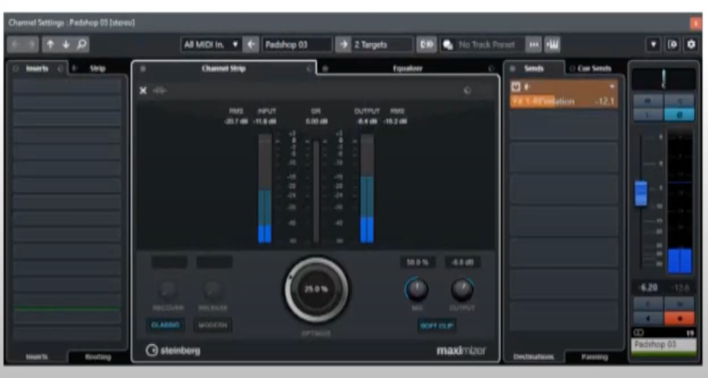
Task: Toggle bypass on the Sends tab
Action: tap(512, 69)
